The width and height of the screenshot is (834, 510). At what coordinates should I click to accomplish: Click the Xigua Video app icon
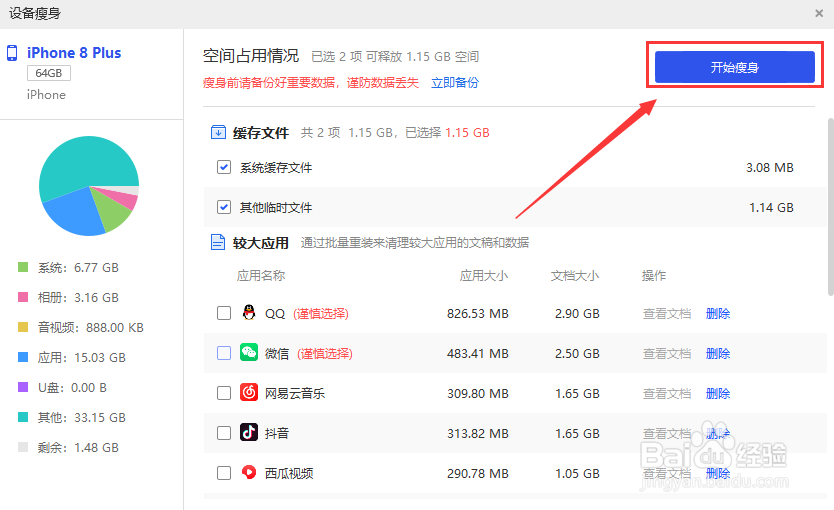pos(249,472)
